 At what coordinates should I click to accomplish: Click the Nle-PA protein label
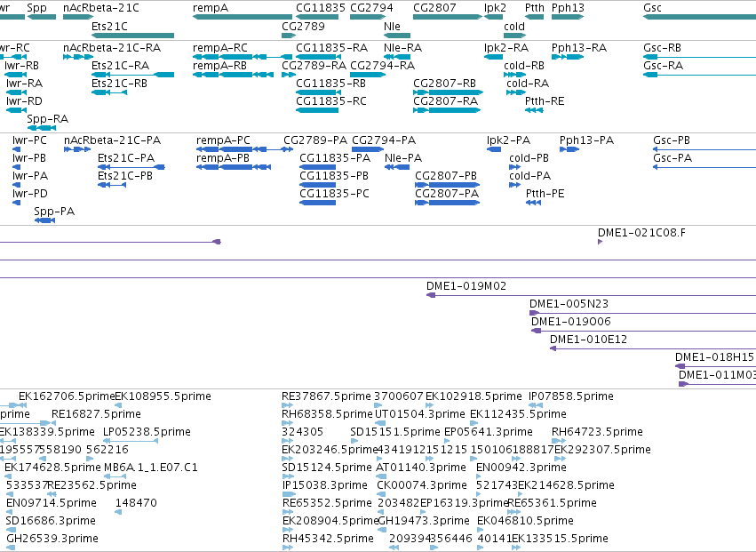pos(403,158)
